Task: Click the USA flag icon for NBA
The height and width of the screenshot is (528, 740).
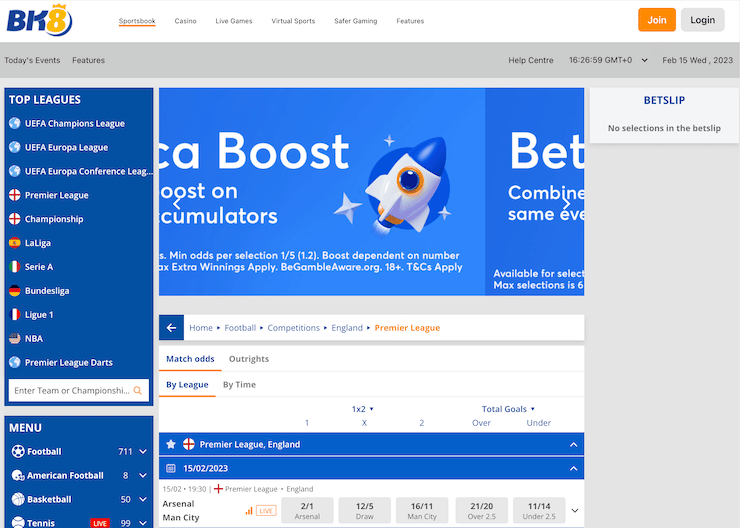Action: point(15,338)
